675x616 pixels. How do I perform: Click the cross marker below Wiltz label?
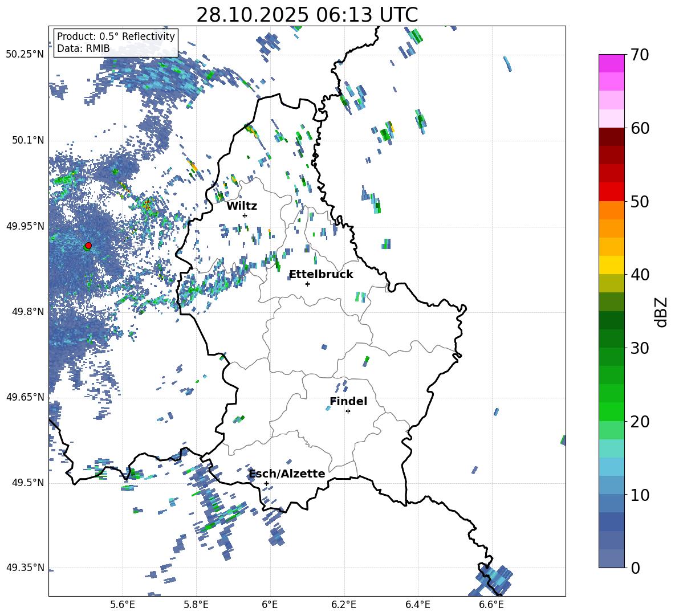click(x=245, y=215)
